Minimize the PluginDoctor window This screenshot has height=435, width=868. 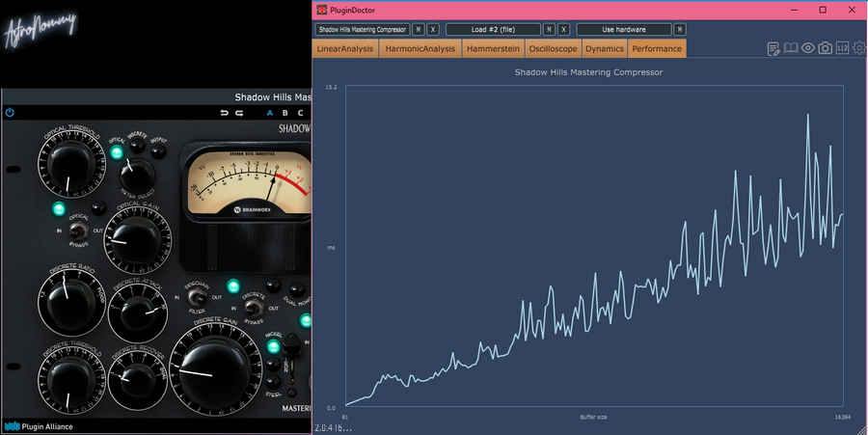[x=795, y=10]
